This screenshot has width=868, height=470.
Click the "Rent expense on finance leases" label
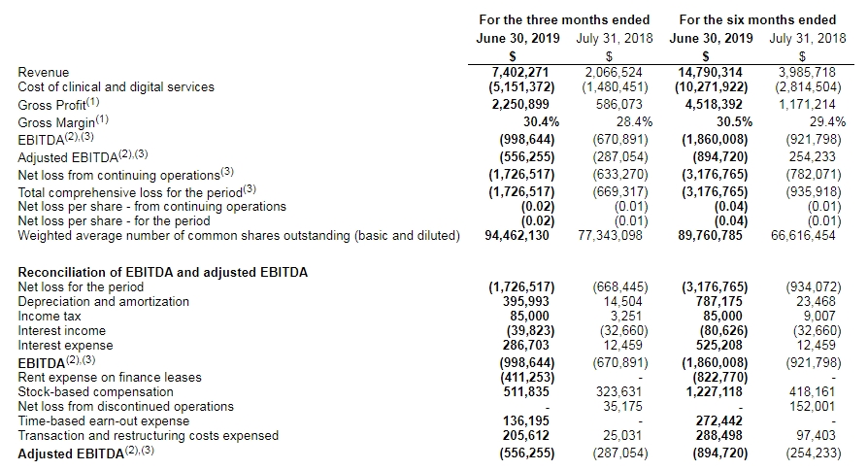[x=110, y=377]
